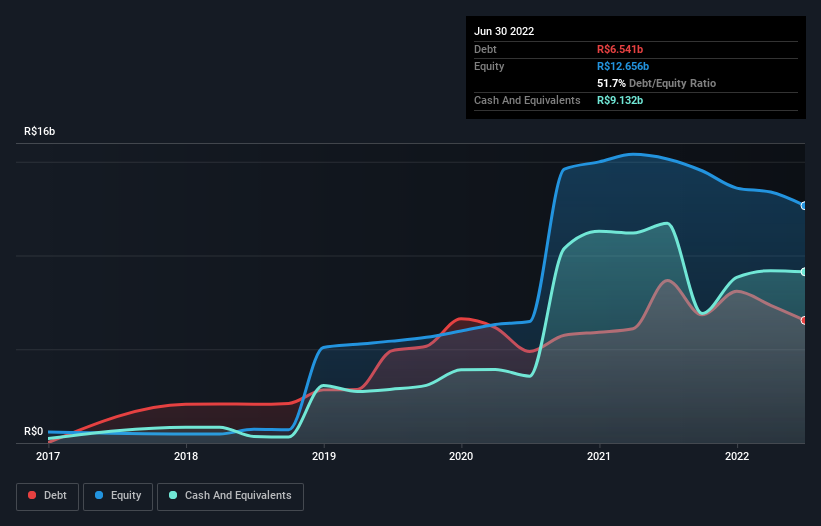Click the Equity label in tooltip

[x=489, y=66]
